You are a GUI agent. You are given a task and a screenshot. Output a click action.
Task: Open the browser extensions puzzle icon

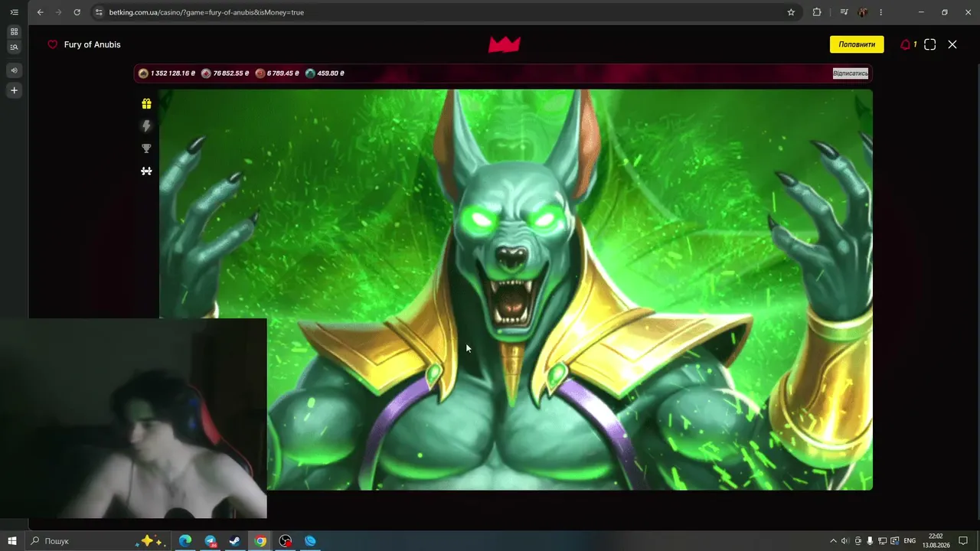(817, 12)
